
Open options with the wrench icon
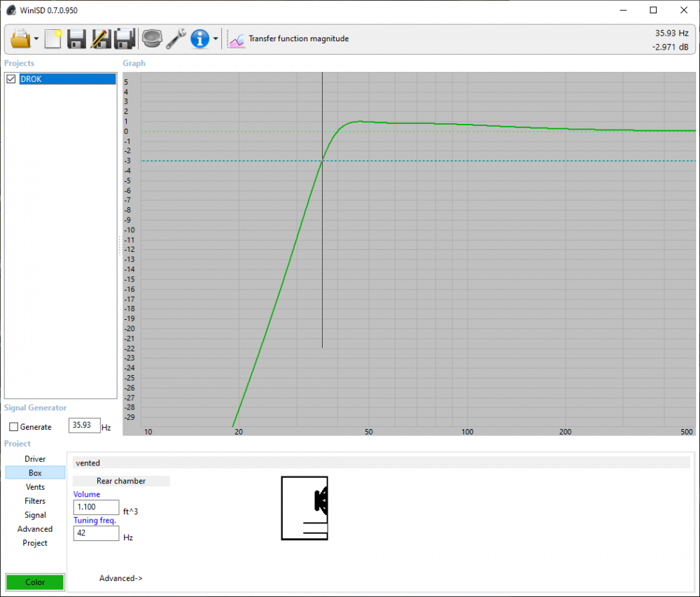pos(176,38)
